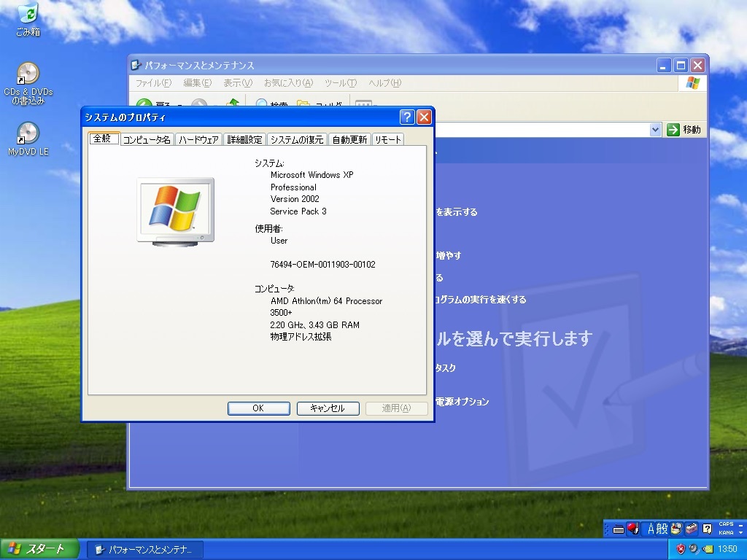Select the CDs & DVDs の書込み shortcut
Screen dimensions: 747x560
28,84
